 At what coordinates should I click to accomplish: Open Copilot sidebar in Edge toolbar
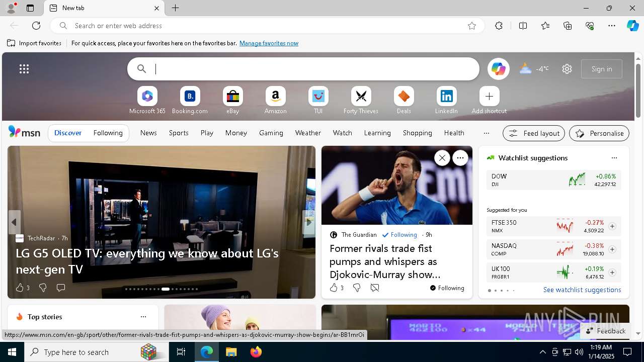[632, 26]
